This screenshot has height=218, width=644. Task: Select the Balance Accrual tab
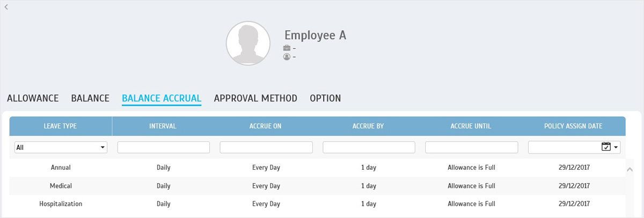pyautogui.click(x=162, y=98)
